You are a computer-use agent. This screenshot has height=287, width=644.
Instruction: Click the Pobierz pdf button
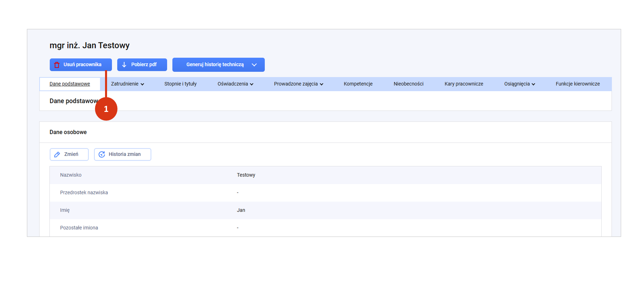(142, 65)
